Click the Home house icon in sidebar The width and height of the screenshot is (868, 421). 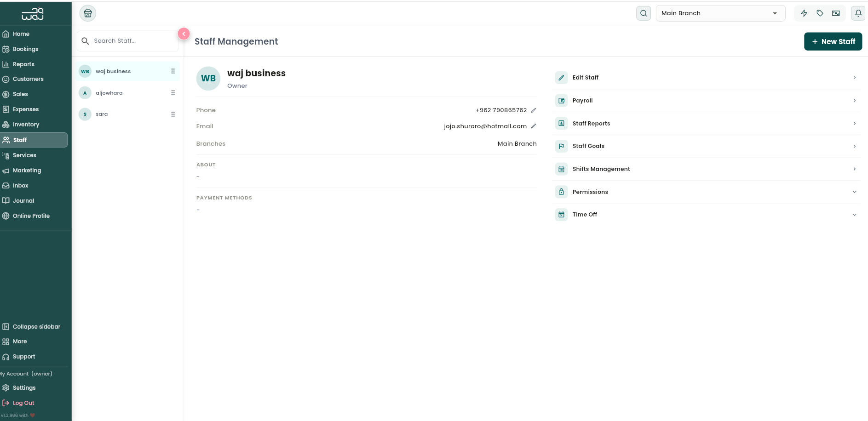(6, 34)
